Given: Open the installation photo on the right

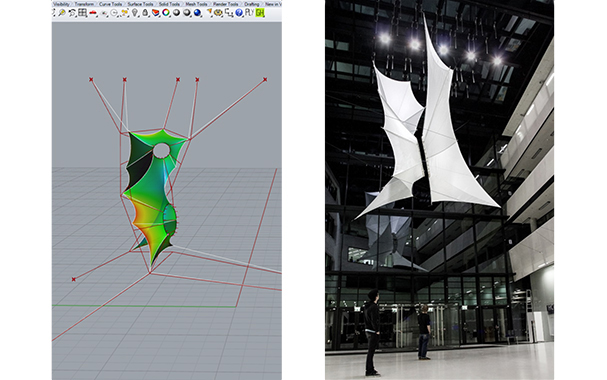Looking at the screenshot, I should (x=439, y=190).
